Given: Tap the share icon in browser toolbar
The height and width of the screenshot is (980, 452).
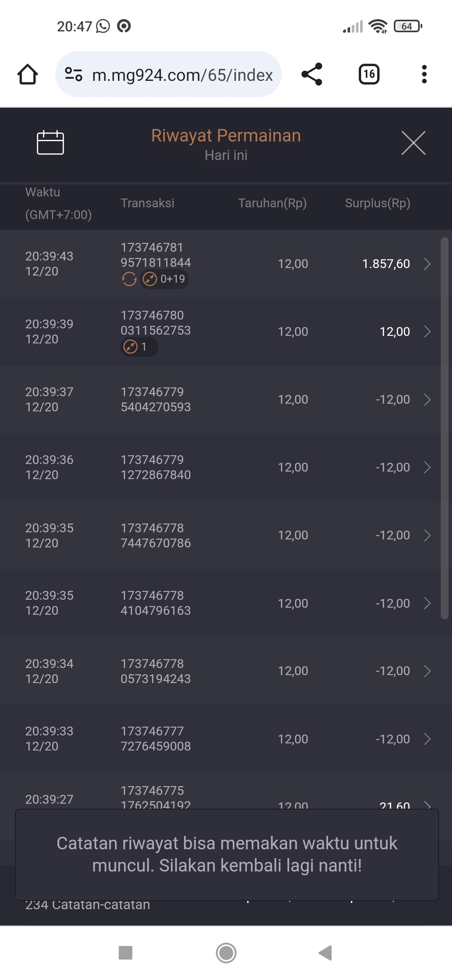Looking at the screenshot, I should 312,75.
